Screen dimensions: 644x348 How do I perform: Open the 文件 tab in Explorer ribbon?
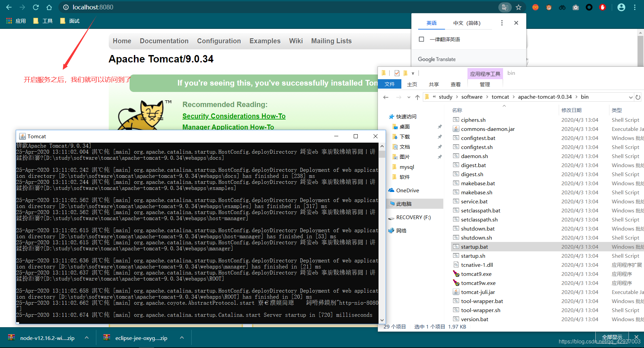pos(390,84)
